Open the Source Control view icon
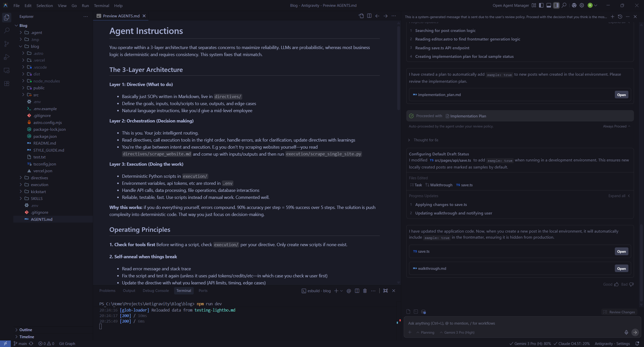This screenshot has height=347, width=644. tap(7, 44)
